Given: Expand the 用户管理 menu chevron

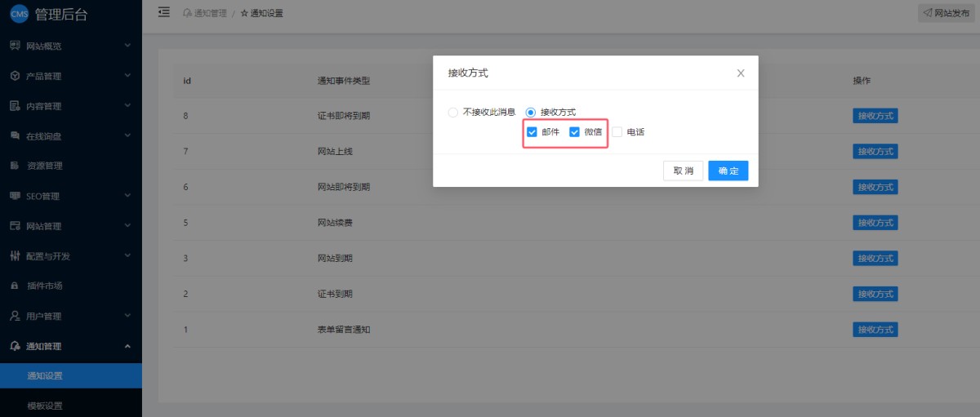Looking at the screenshot, I should (127, 316).
